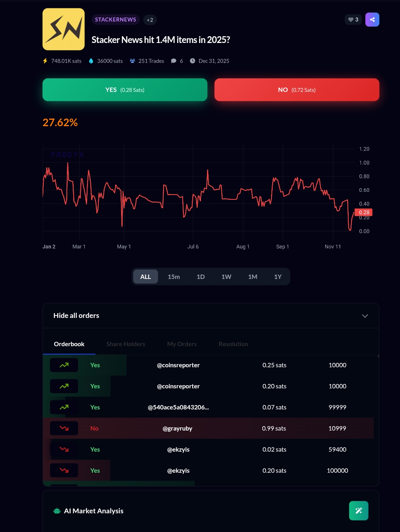
Task: Click the trend icon on grayruby row
Action: click(x=64, y=428)
